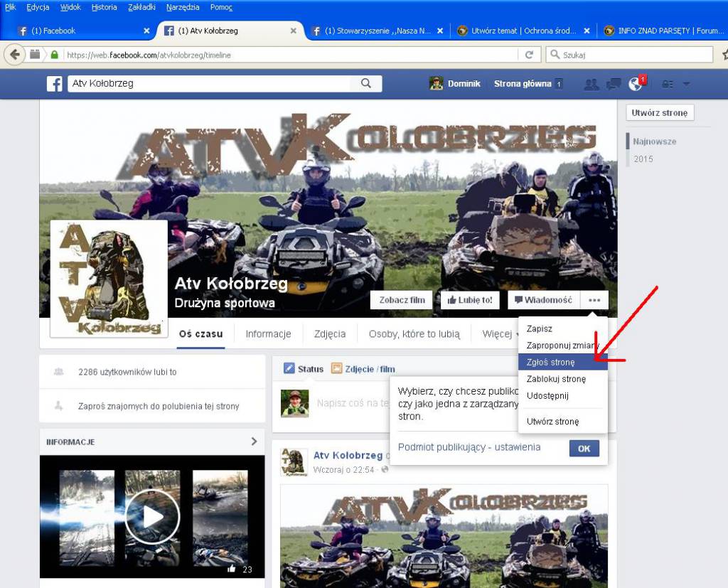Go to Strona główna
The height and width of the screenshot is (588, 728).
(523, 84)
